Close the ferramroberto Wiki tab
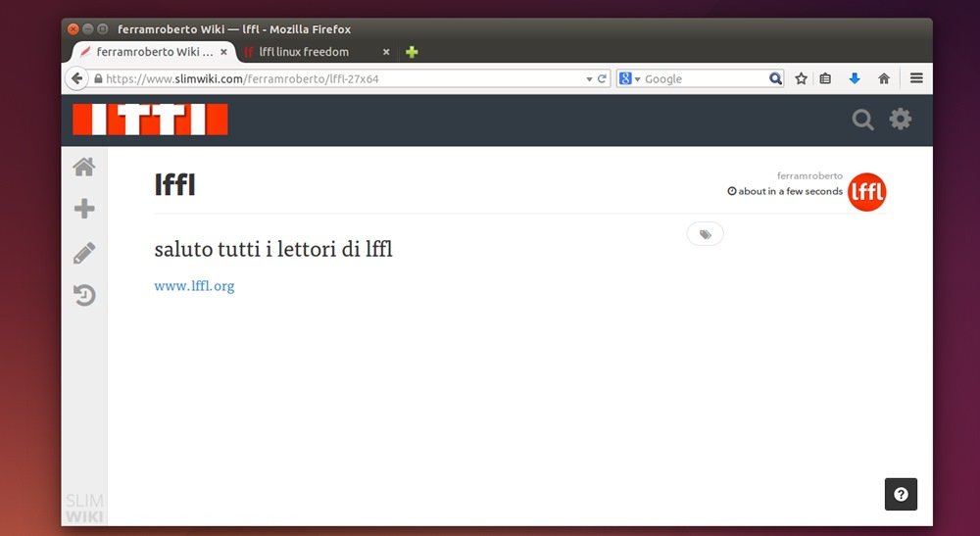The image size is (980, 536). 223,52
